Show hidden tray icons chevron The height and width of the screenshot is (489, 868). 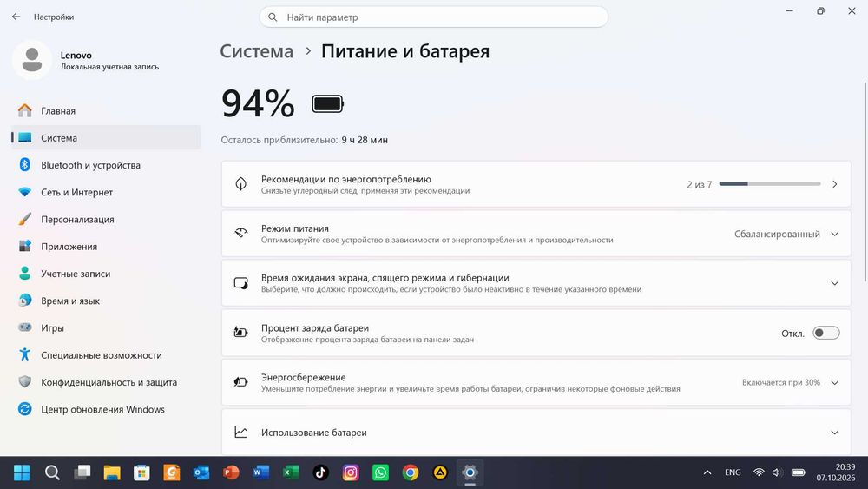(x=707, y=472)
